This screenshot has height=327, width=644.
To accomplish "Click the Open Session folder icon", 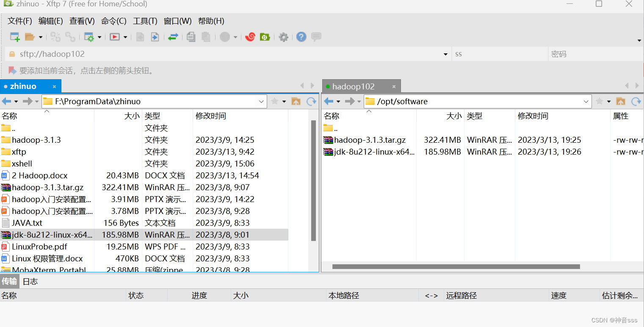I will pos(30,37).
